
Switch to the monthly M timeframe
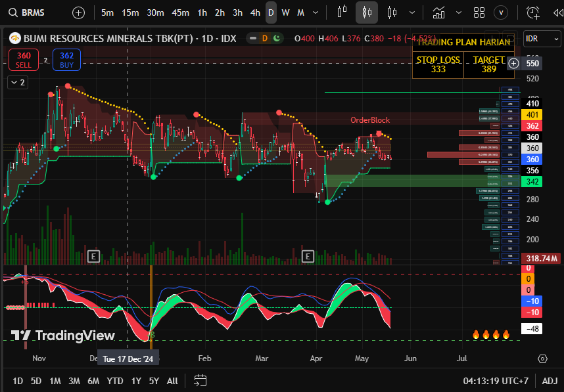(x=300, y=12)
